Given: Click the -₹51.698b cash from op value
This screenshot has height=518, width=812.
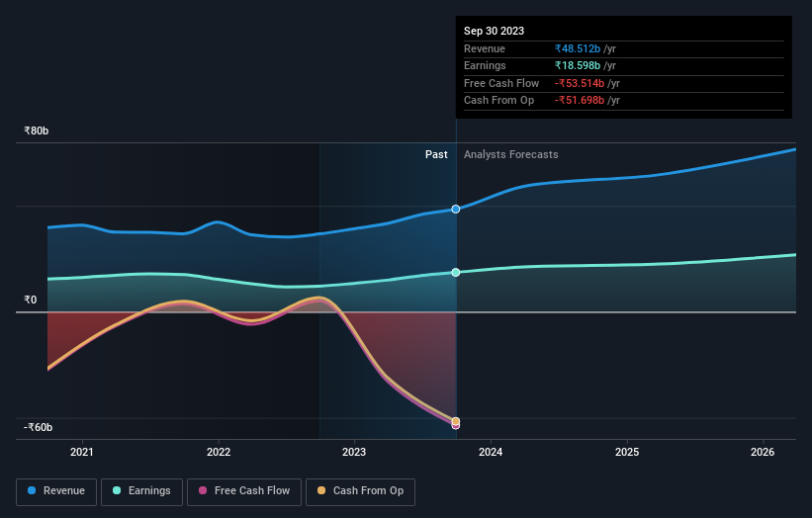Looking at the screenshot, I should tap(580, 101).
